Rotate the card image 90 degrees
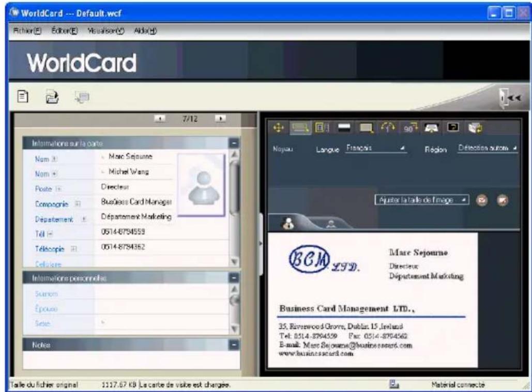 click(x=410, y=128)
